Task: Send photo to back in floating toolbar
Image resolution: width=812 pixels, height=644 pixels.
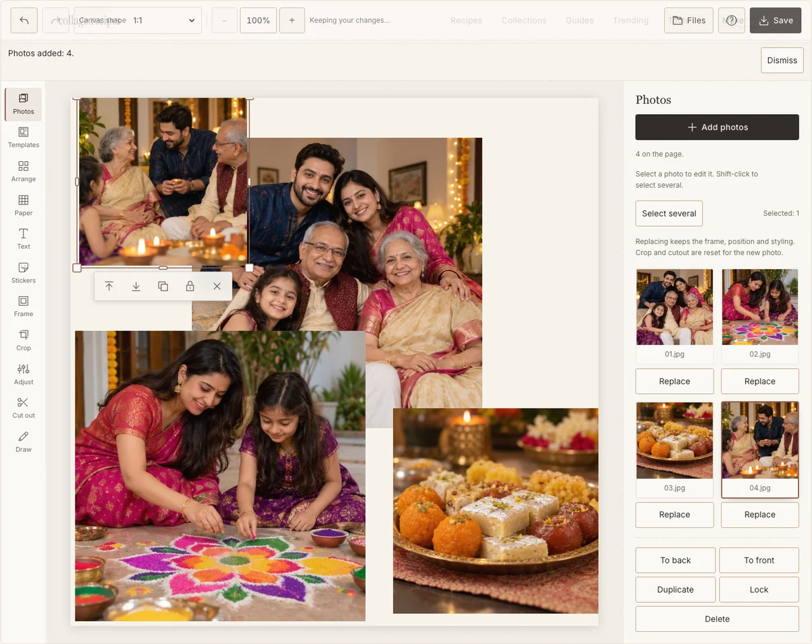Action: (x=136, y=286)
